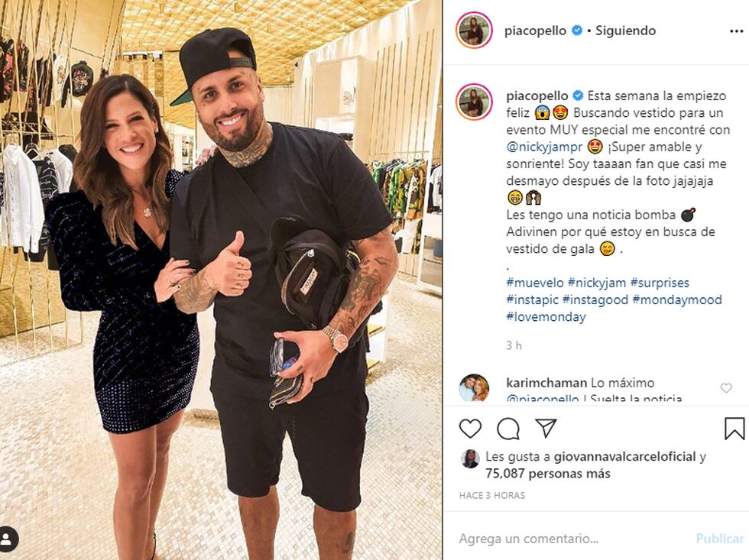
Task: Open the #mondaymood hashtag
Action: click(x=677, y=299)
